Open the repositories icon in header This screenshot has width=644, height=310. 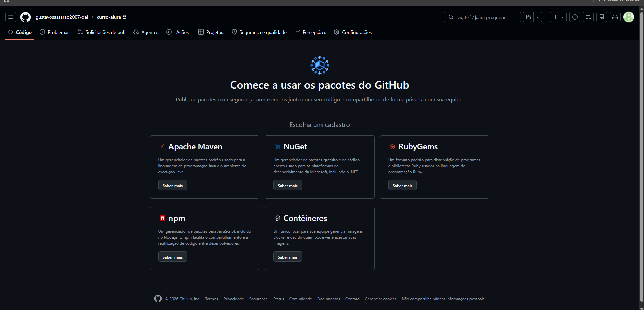pos(602,17)
